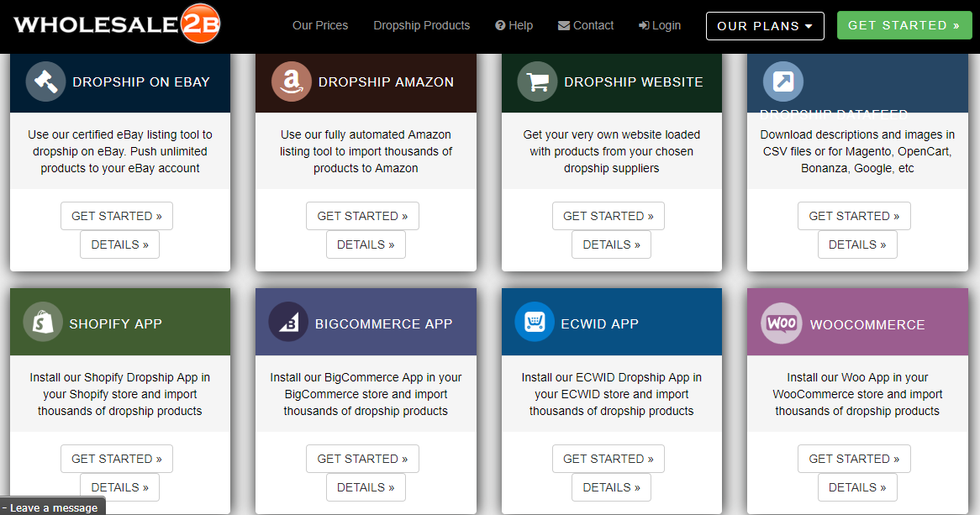Click the WooCommerce Woo icon

782,323
